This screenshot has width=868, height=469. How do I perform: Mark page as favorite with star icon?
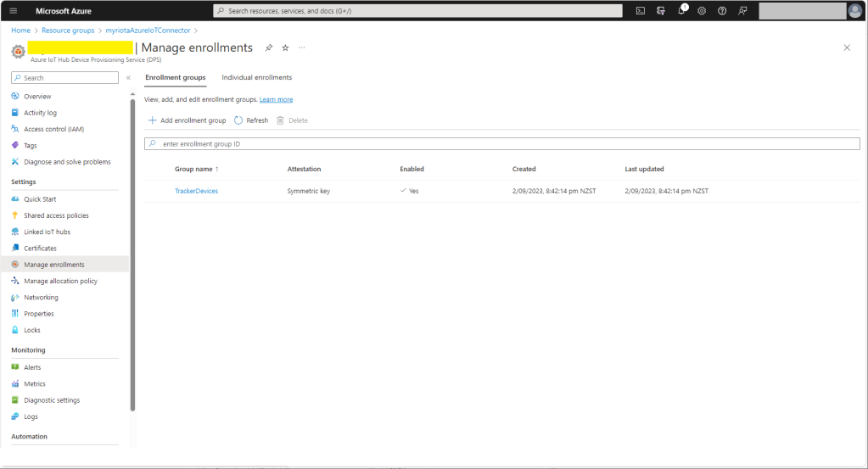point(285,47)
